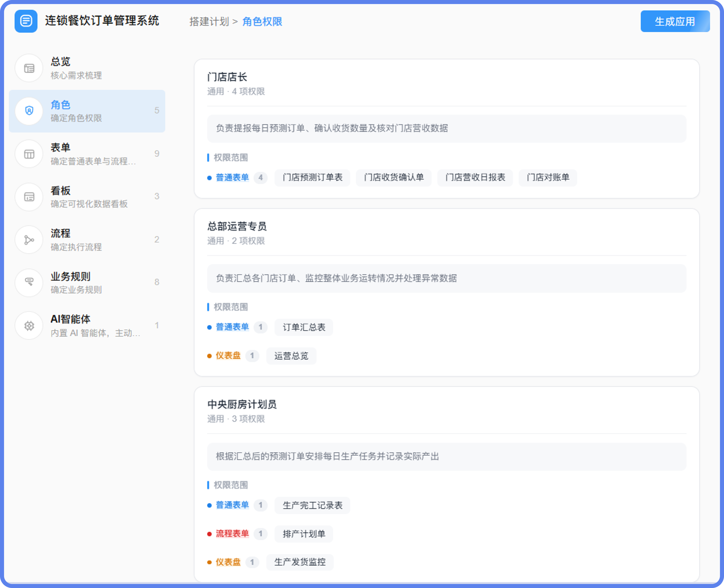Viewport: 724px width, 588px height.
Task: Click the 角色权限 breadcrumb
Action: 262,22
